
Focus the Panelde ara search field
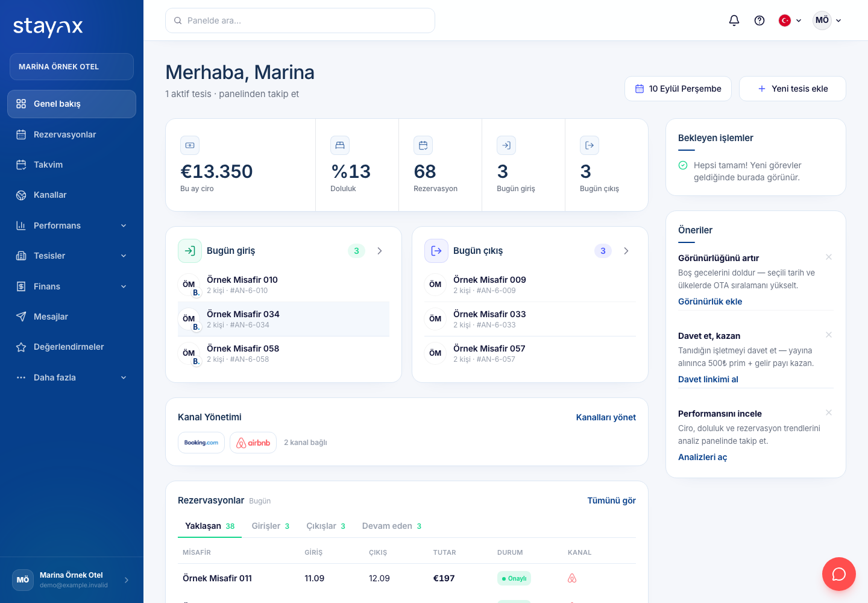300,21
